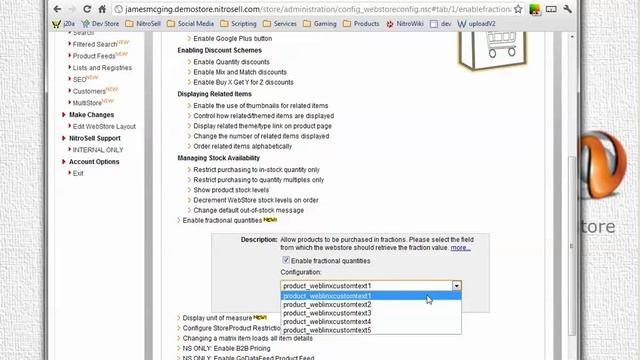Open Enable Buy X Get Y discounts

coord(243,82)
